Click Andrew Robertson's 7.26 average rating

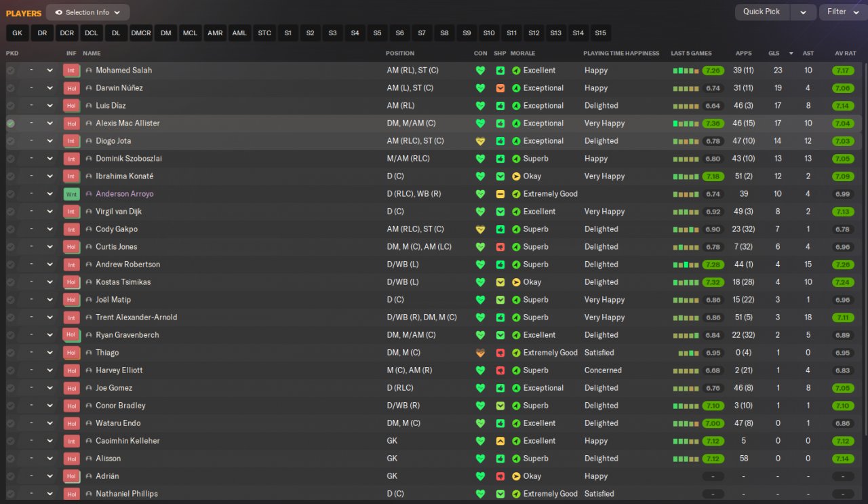843,265
